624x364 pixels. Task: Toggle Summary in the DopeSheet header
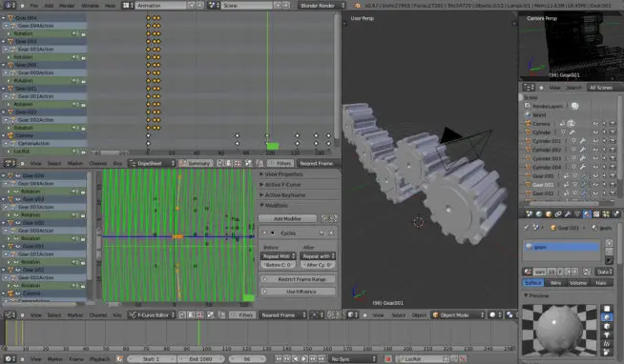point(195,163)
